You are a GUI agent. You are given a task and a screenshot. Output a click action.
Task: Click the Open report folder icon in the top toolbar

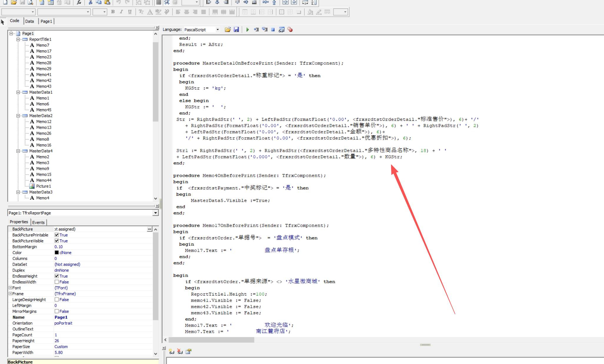(x=14, y=2)
